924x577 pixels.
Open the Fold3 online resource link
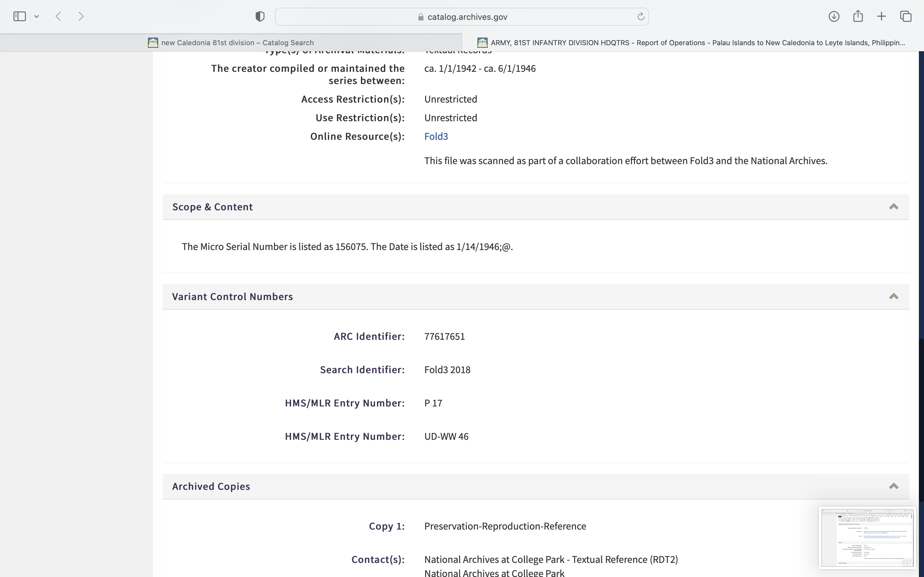tap(436, 136)
